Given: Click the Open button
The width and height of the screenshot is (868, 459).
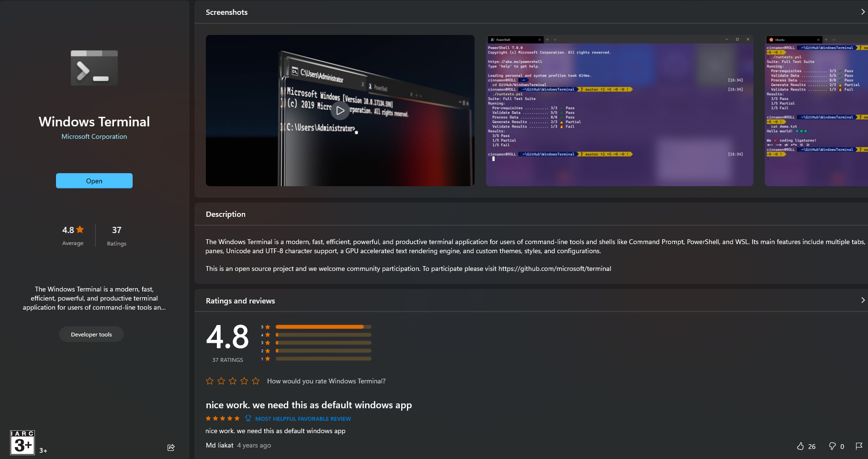Looking at the screenshot, I should tap(94, 181).
